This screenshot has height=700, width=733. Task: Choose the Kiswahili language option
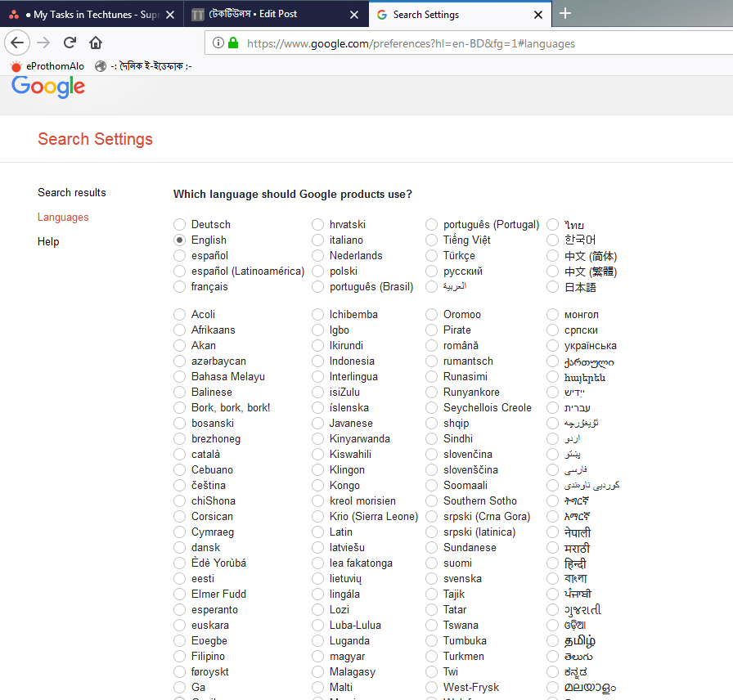click(318, 454)
